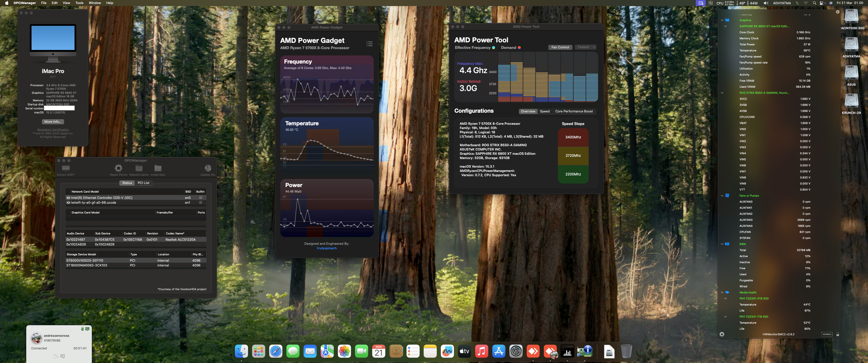The image size is (868, 363).
Task: Open the trulyspinach link in AMD Power Gadget
Action: [327, 248]
